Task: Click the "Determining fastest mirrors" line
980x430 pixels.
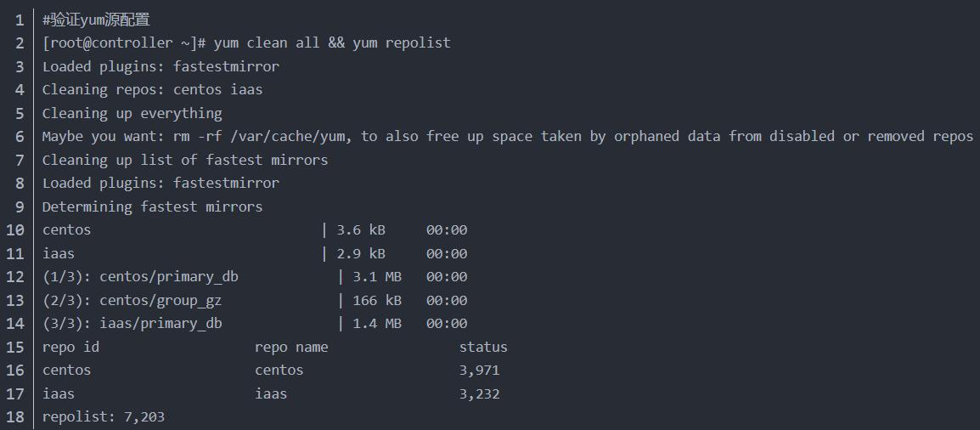Action: pos(153,207)
